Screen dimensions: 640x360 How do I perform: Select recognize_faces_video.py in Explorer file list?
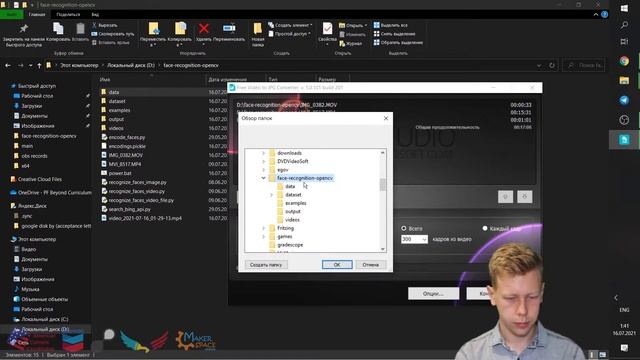pyautogui.click(x=136, y=191)
